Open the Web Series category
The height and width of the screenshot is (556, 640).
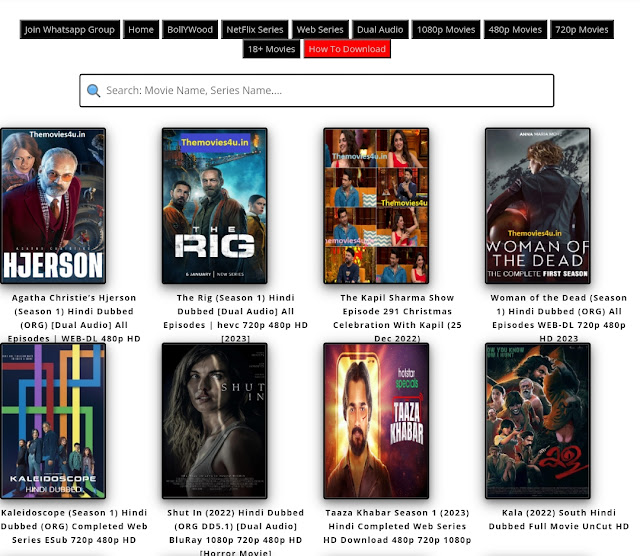[x=320, y=29]
